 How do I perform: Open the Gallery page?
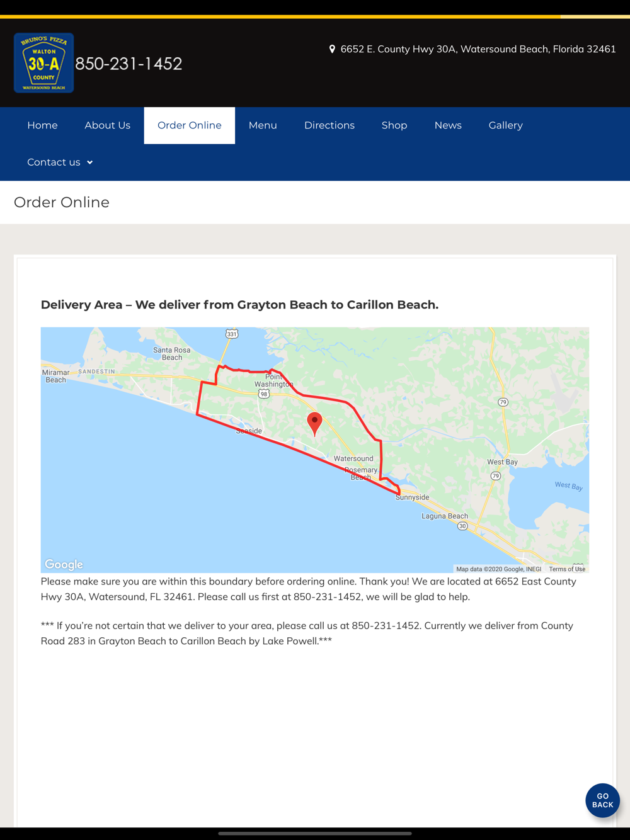[506, 125]
